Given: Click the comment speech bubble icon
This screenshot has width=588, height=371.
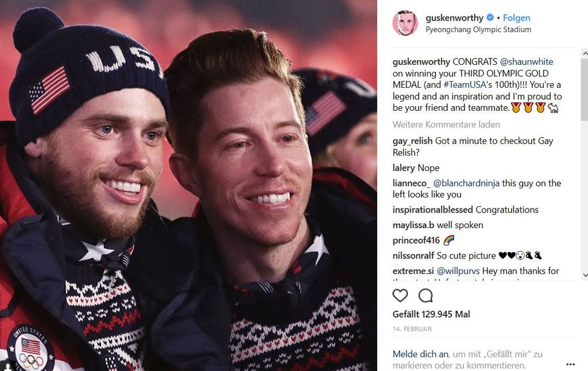Looking at the screenshot, I should click(x=425, y=296).
